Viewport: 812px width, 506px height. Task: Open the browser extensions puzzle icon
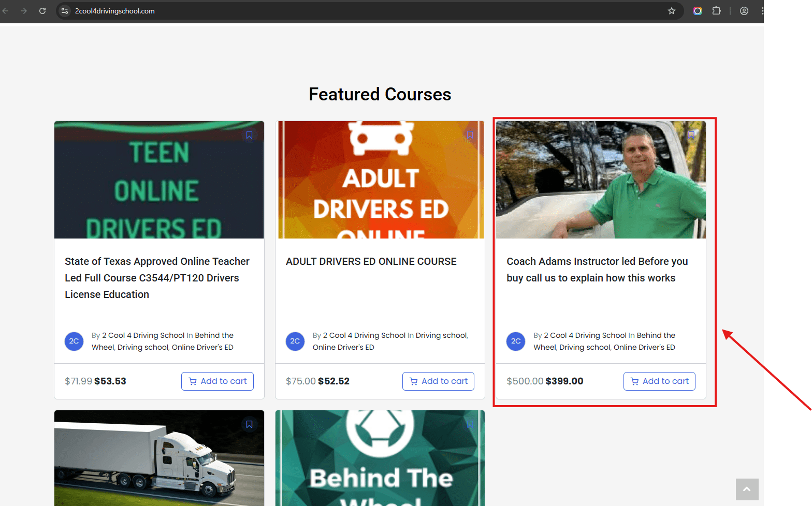pyautogui.click(x=717, y=11)
